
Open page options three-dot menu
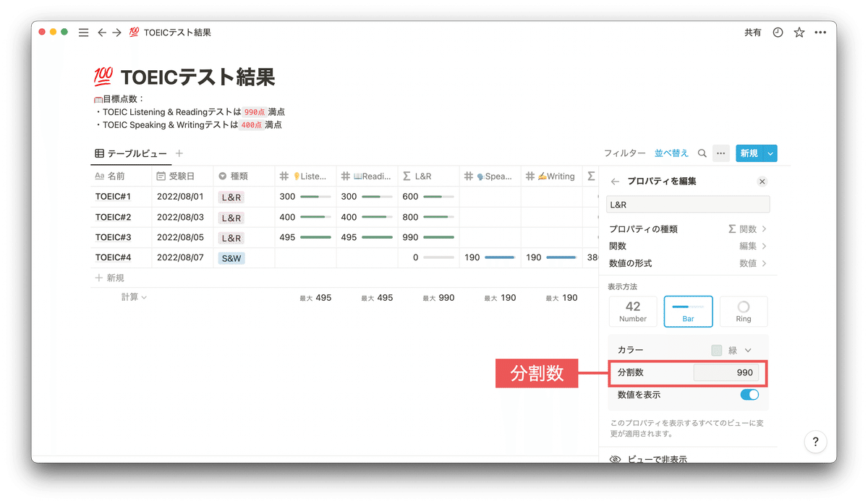tap(820, 33)
